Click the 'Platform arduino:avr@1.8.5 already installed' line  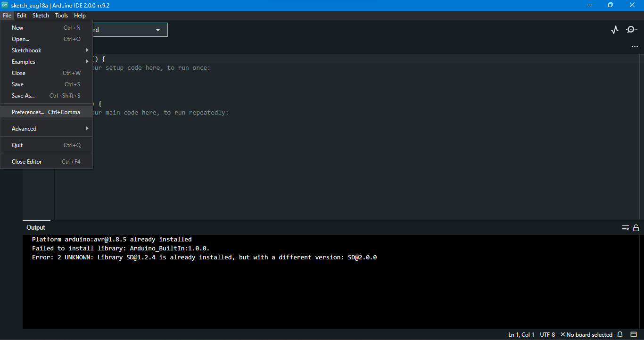pyautogui.click(x=112, y=240)
